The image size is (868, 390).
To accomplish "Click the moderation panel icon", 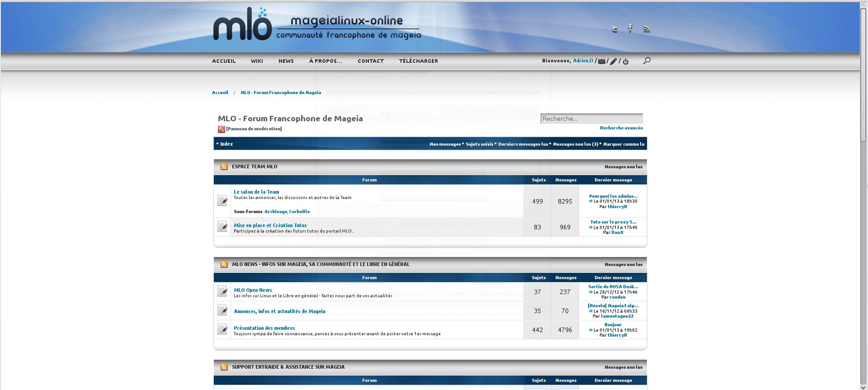I will (x=222, y=129).
